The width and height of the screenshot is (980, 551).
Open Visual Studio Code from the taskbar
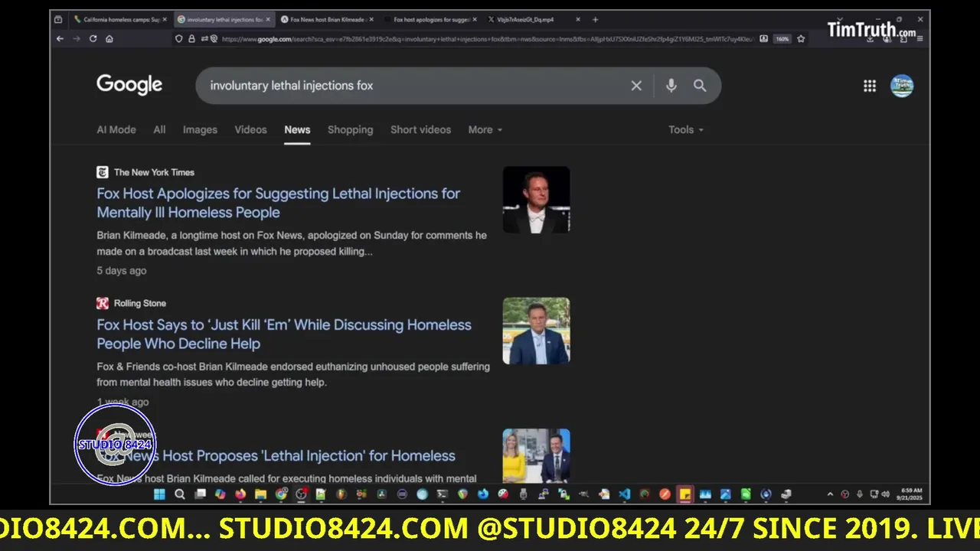(625, 494)
